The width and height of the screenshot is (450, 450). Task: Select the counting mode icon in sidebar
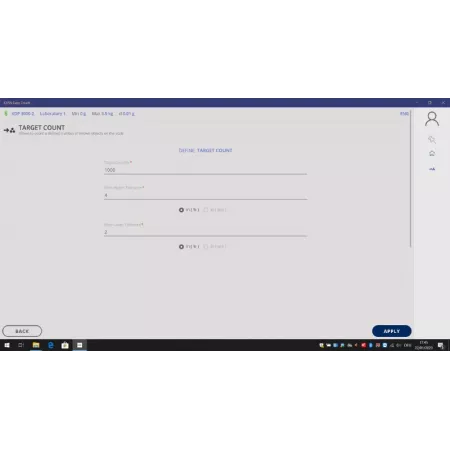pos(432,169)
